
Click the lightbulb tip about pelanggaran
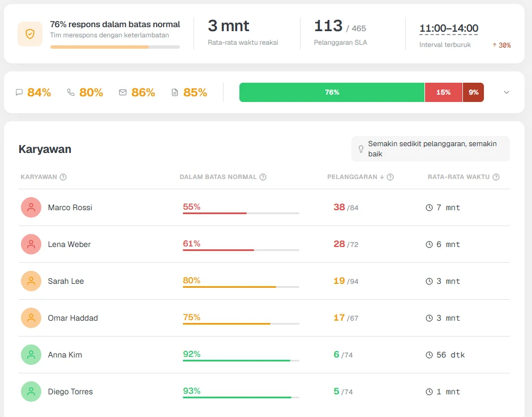coord(431,149)
